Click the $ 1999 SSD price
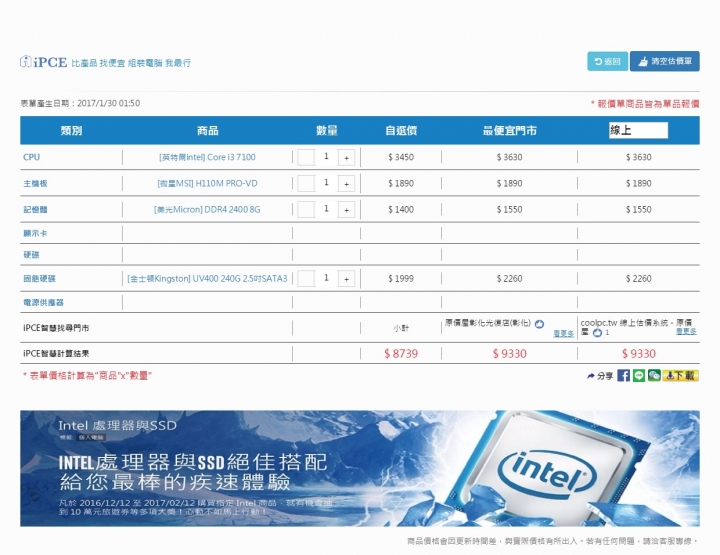 pos(401,279)
